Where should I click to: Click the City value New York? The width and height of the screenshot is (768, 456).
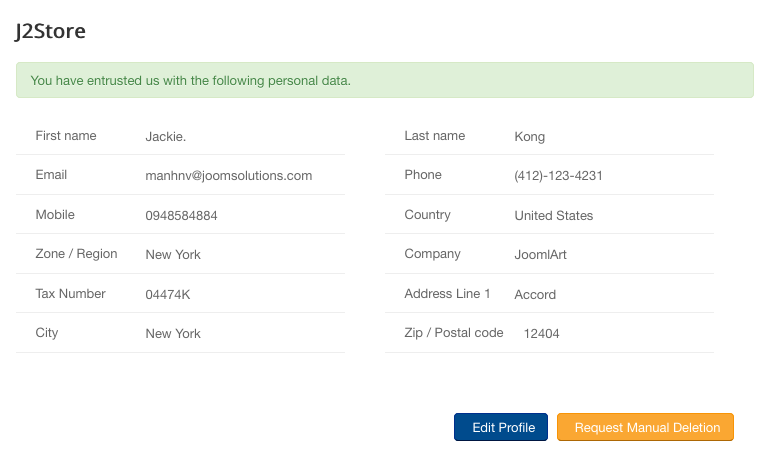[173, 333]
